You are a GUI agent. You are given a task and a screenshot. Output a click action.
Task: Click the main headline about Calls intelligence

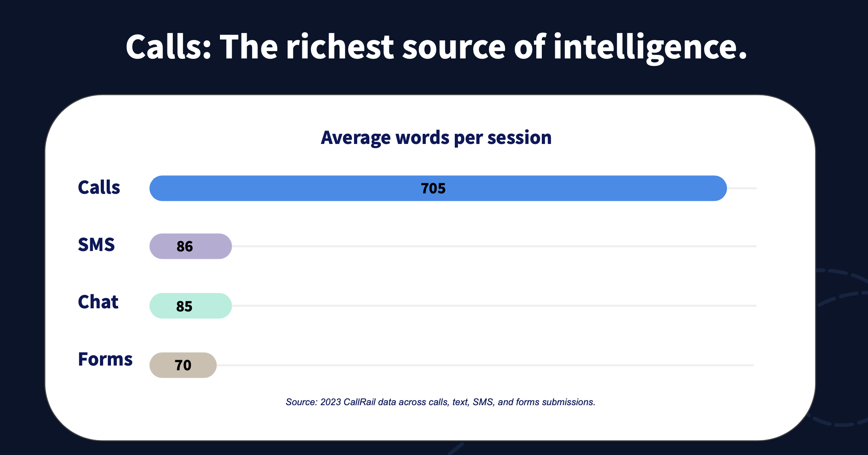(436, 47)
